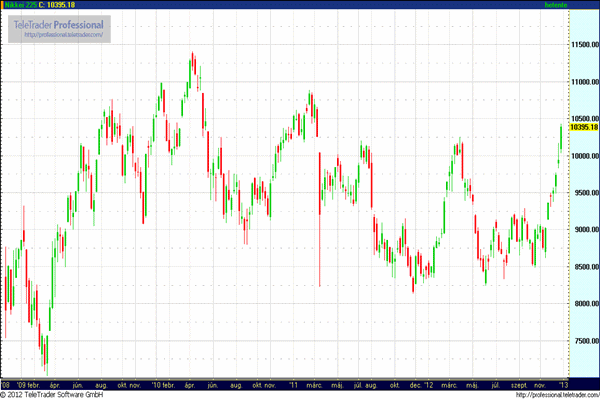Click the 11000.00 price axis label
Image resolution: width=600 pixels, height=400 pixels.
[x=584, y=82]
